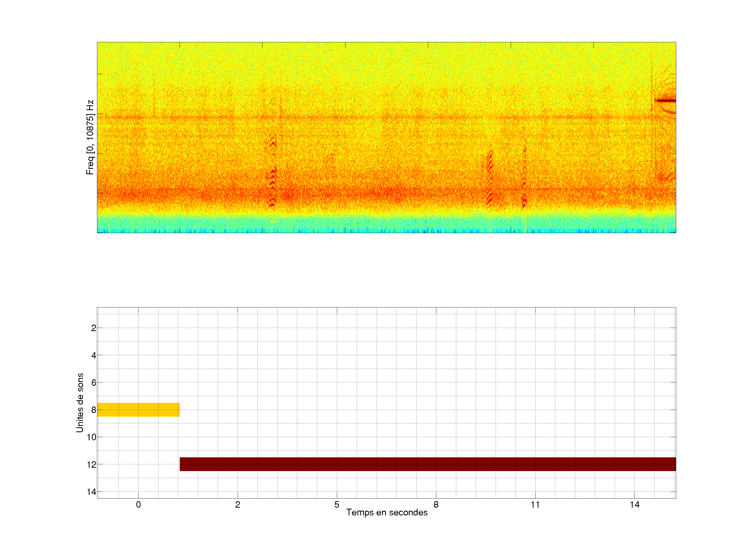
Task: Click the x-axis tick label 0
Action: [139, 505]
